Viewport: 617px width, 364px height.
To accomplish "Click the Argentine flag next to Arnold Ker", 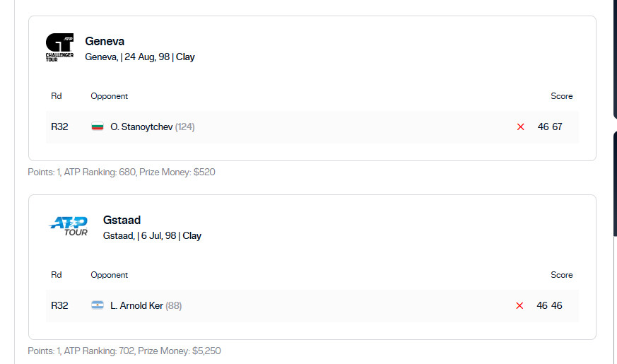I will pos(98,305).
